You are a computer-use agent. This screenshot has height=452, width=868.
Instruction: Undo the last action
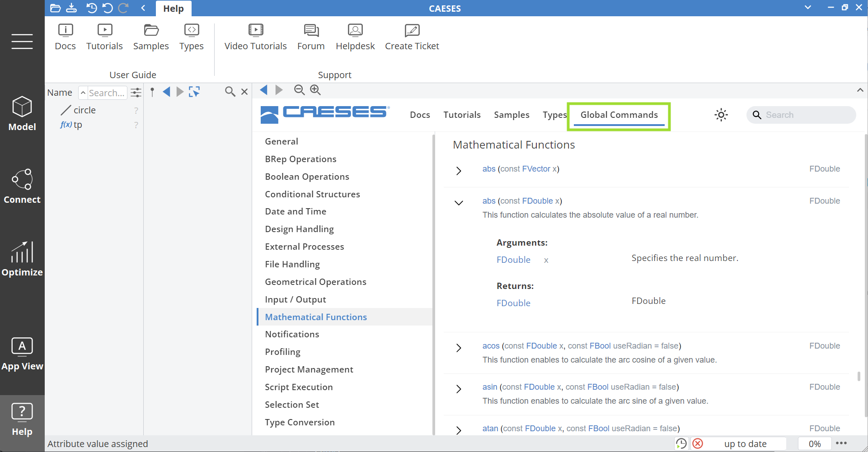click(107, 8)
